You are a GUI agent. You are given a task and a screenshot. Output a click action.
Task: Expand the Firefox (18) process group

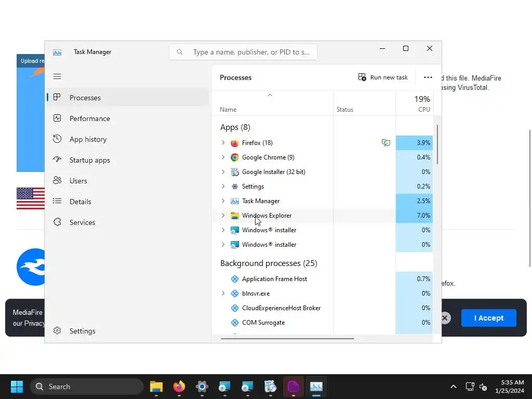[x=223, y=143]
